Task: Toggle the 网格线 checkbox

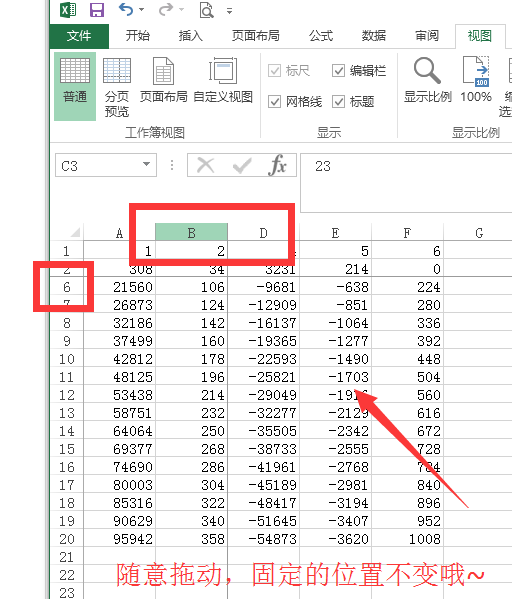Action: tap(274, 102)
